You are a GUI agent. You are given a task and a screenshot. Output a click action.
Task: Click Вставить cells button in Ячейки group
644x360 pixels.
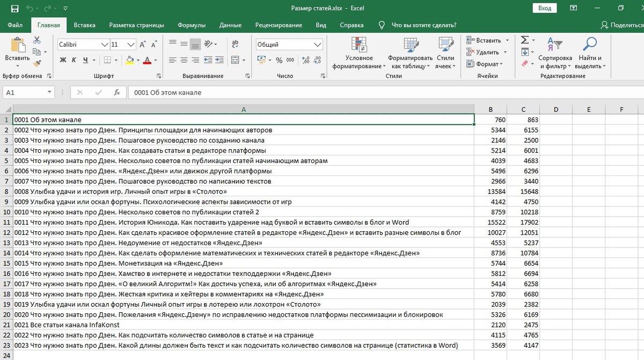tap(484, 40)
